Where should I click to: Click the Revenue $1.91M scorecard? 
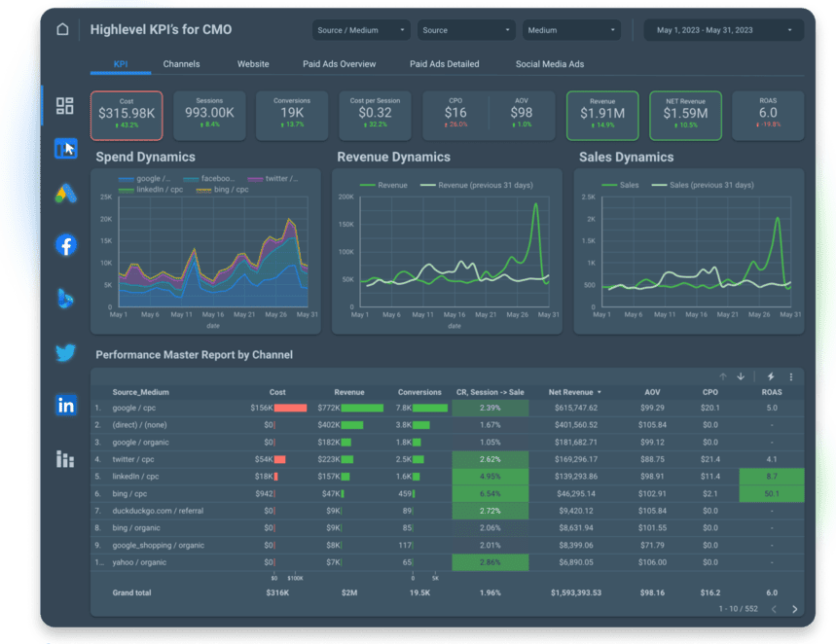point(602,116)
